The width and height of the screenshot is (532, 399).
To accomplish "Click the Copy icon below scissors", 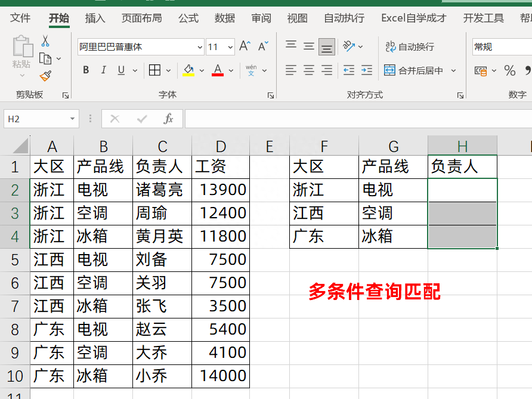I will [x=45, y=57].
